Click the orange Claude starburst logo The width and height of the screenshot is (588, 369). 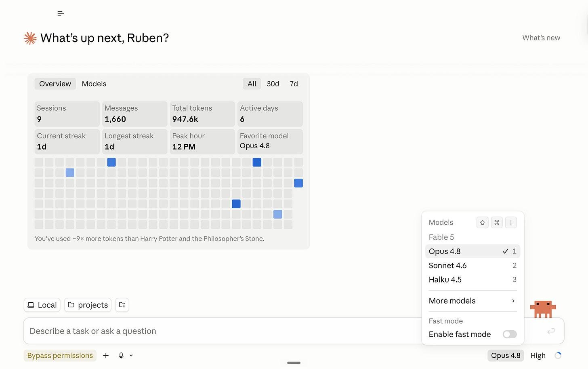point(30,38)
